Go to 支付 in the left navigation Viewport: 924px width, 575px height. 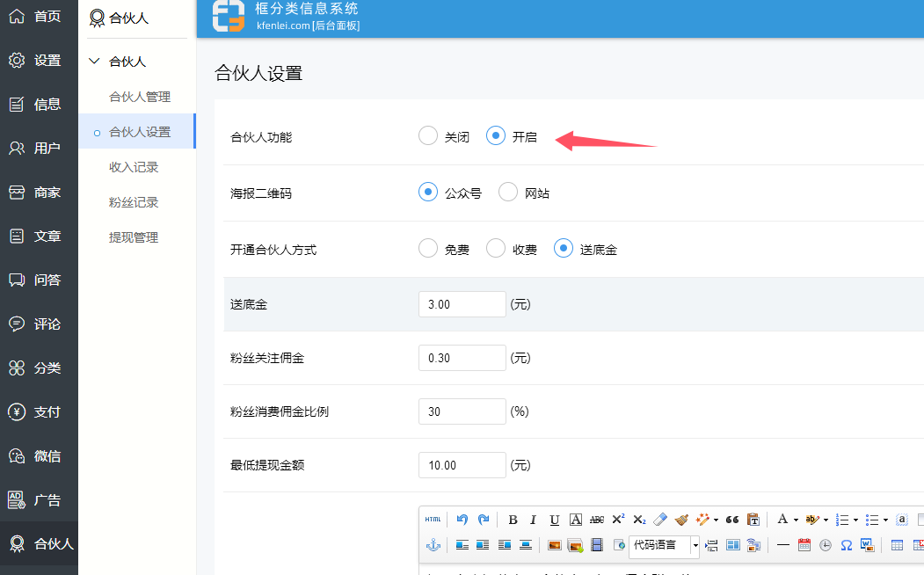click(x=39, y=412)
